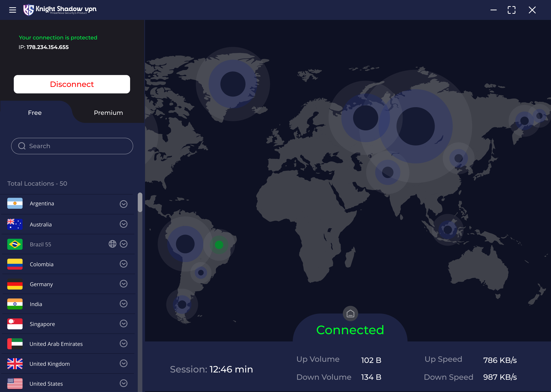Click the Indonesia server marker on map
551x392 pixels.
[x=448, y=230]
